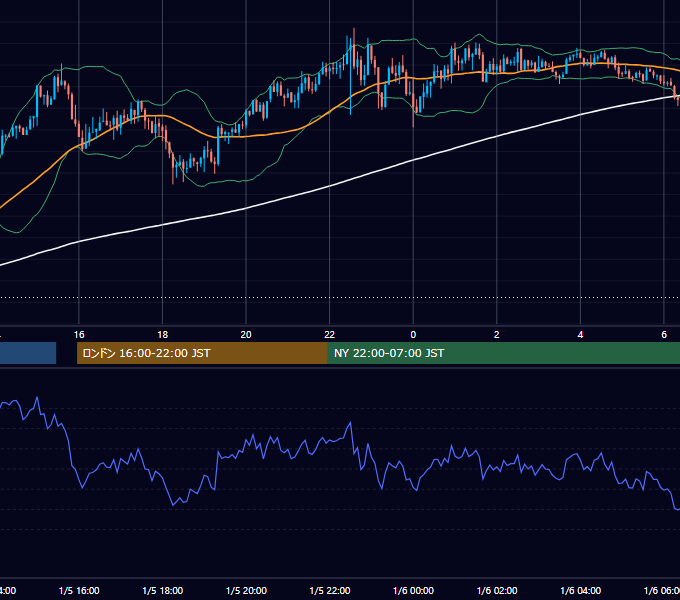Click the "6" hour label on upper time axis
The image size is (680, 600).
pos(664,335)
